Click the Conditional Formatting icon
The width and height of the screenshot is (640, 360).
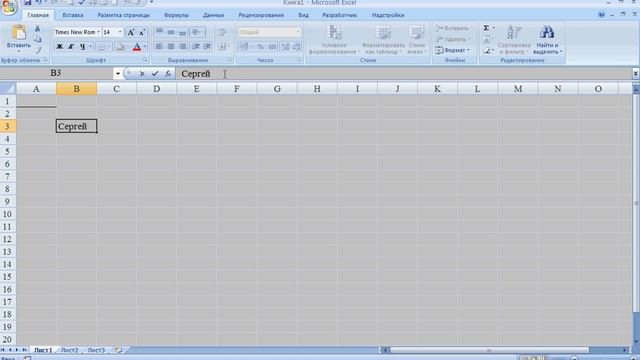click(x=334, y=32)
